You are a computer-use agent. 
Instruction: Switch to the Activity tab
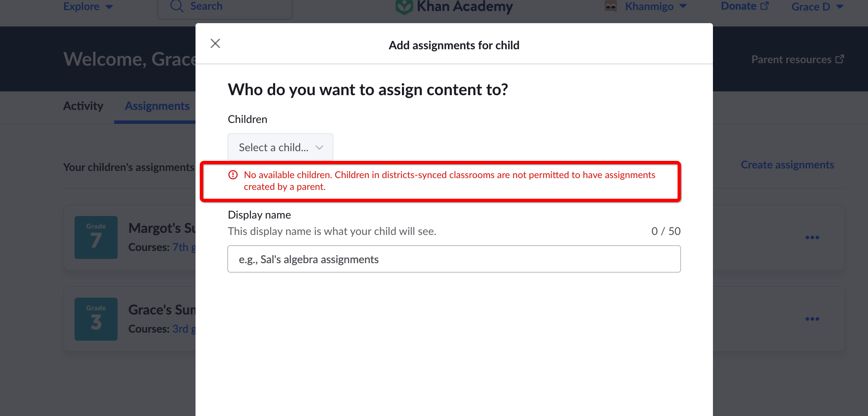[83, 106]
